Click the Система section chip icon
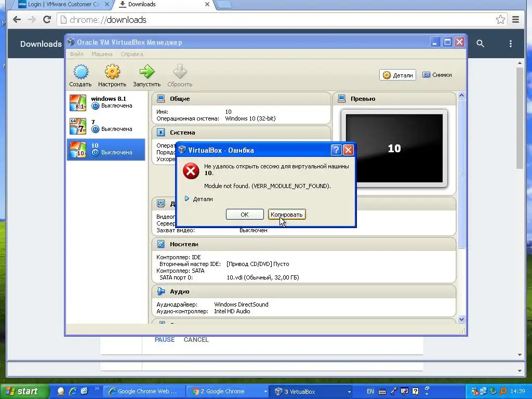The height and width of the screenshot is (399, 532). (161, 132)
